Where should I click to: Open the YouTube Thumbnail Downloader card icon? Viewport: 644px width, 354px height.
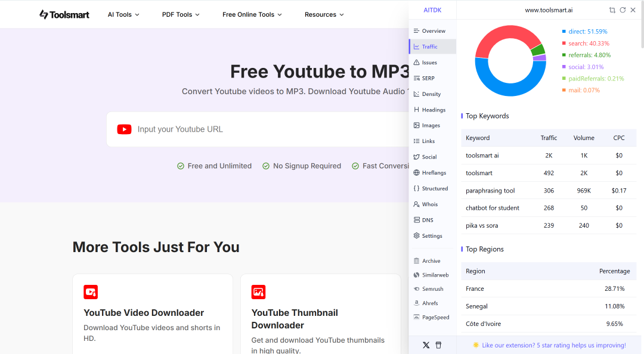(x=258, y=292)
